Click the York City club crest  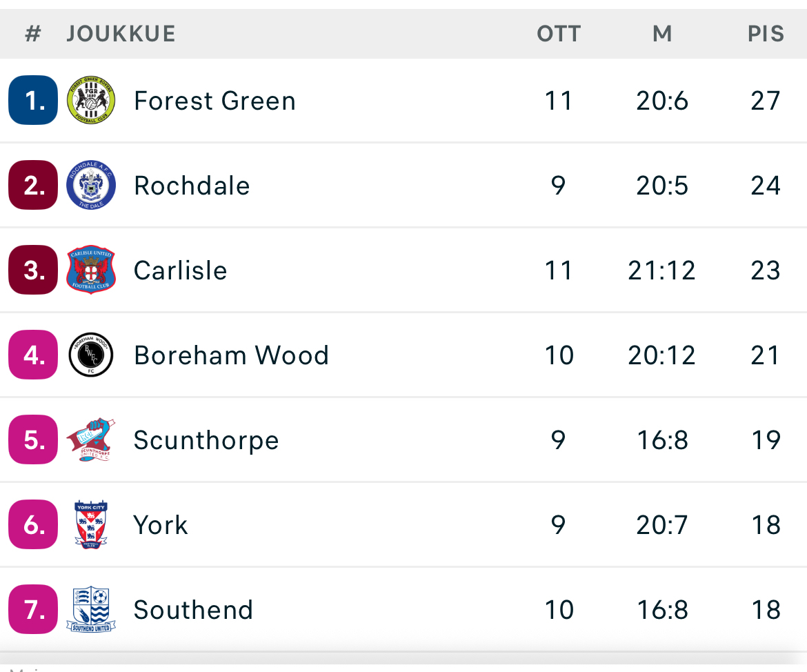pyautogui.click(x=91, y=525)
